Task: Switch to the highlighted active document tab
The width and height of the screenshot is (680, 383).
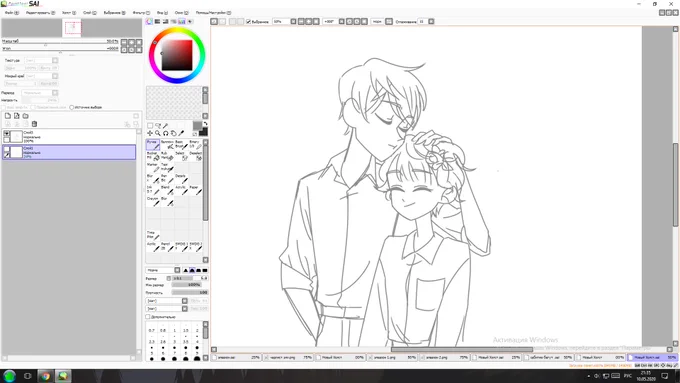Action: pyautogui.click(x=653, y=357)
